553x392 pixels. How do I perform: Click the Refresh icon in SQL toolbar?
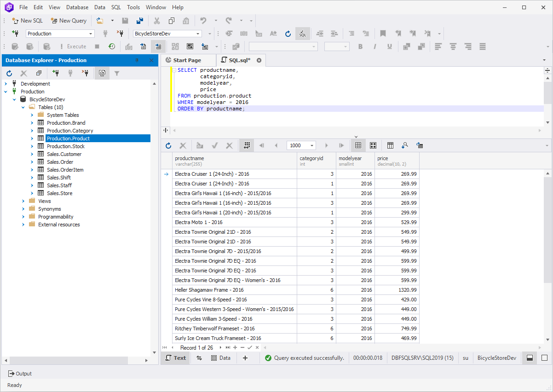coord(288,34)
